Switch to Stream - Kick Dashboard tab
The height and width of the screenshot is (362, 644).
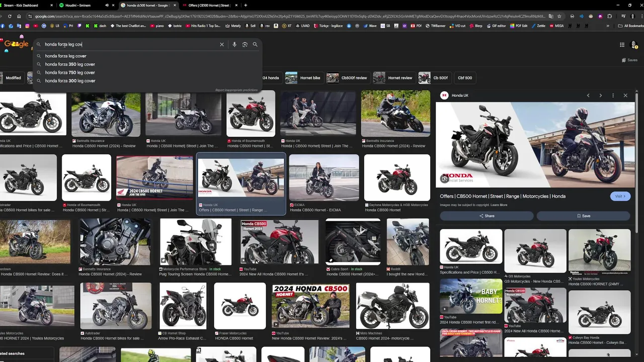click(x=25, y=5)
